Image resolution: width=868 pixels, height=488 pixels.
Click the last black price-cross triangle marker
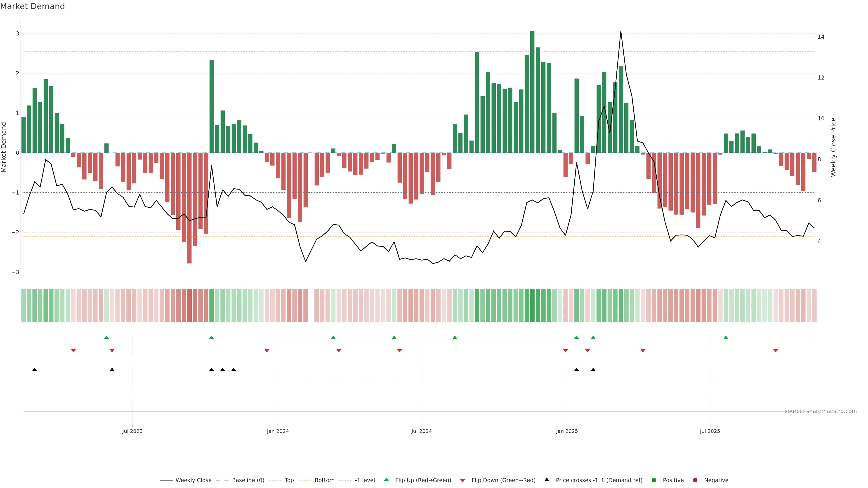coord(593,370)
